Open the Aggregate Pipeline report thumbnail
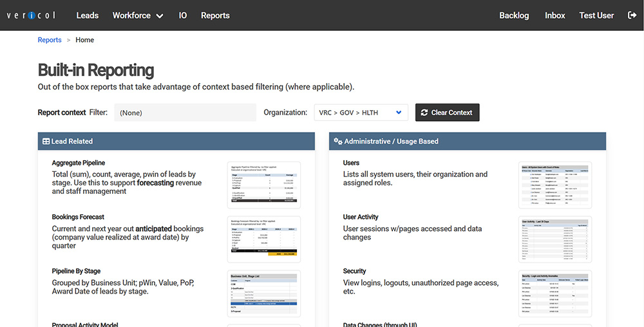 264,185
